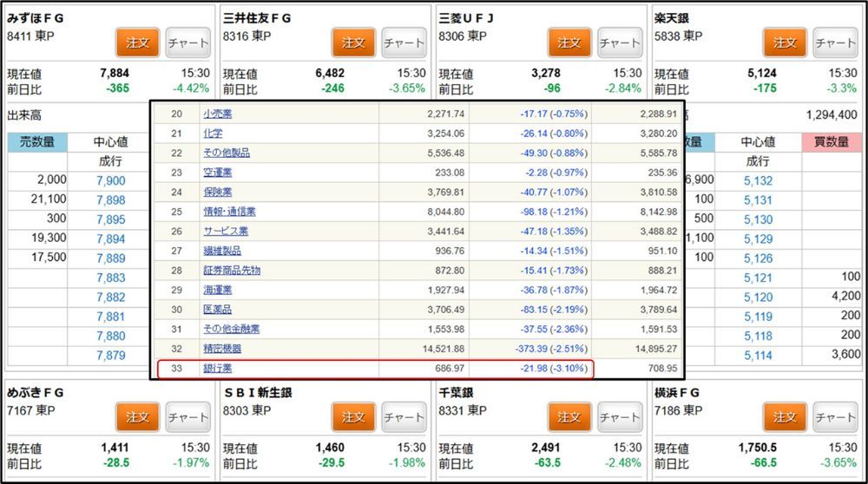Open the チャート button for 楽天銀
868x484 pixels.
pos(835,43)
